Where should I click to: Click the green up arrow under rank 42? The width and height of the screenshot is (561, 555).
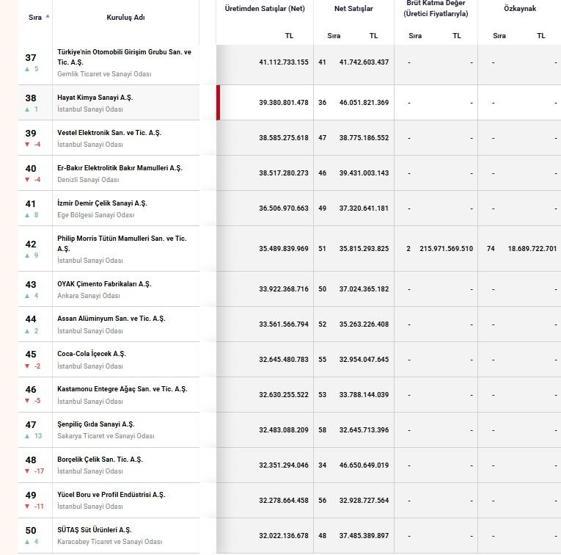coord(27,255)
